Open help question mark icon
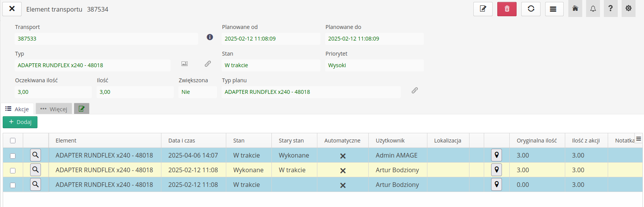This screenshot has height=207, width=644. tap(610, 8)
